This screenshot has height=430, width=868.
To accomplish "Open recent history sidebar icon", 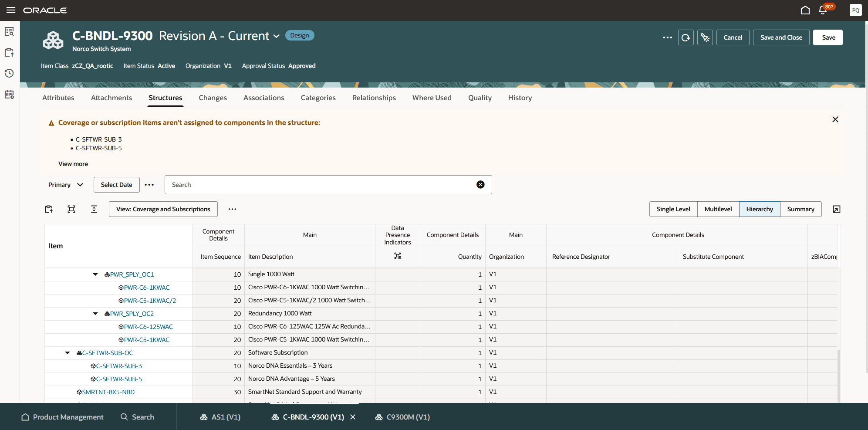I will [x=10, y=73].
